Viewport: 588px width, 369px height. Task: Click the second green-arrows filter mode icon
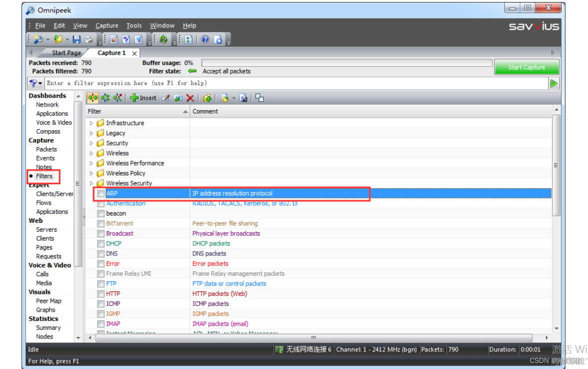(105, 98)
